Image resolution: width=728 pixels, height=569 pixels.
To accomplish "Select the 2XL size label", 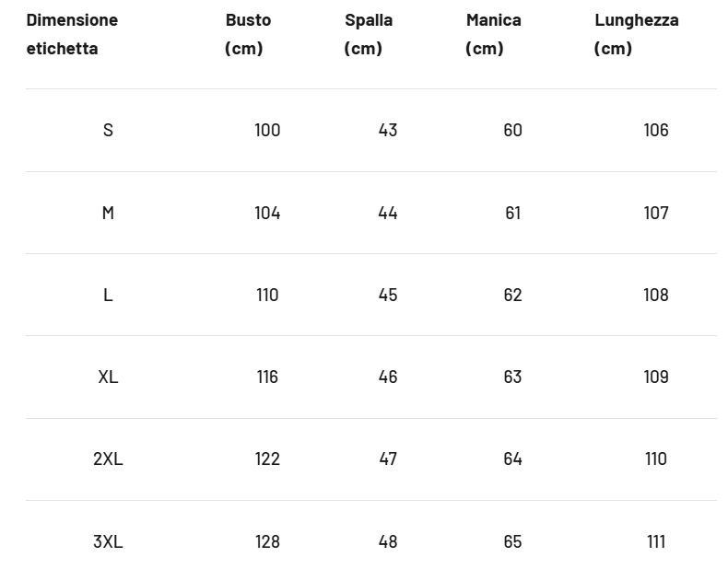I will tap(108, 459).
